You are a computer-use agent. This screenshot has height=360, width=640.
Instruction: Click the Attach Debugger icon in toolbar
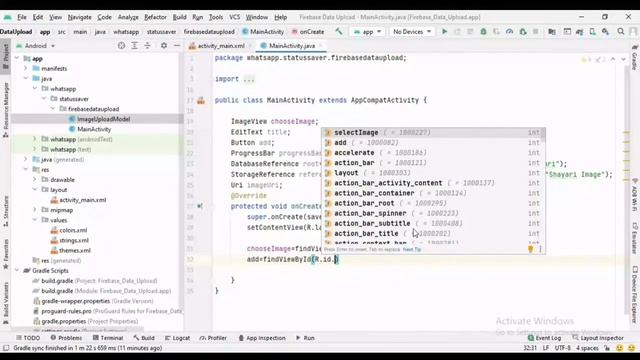[x=522, y=31]
